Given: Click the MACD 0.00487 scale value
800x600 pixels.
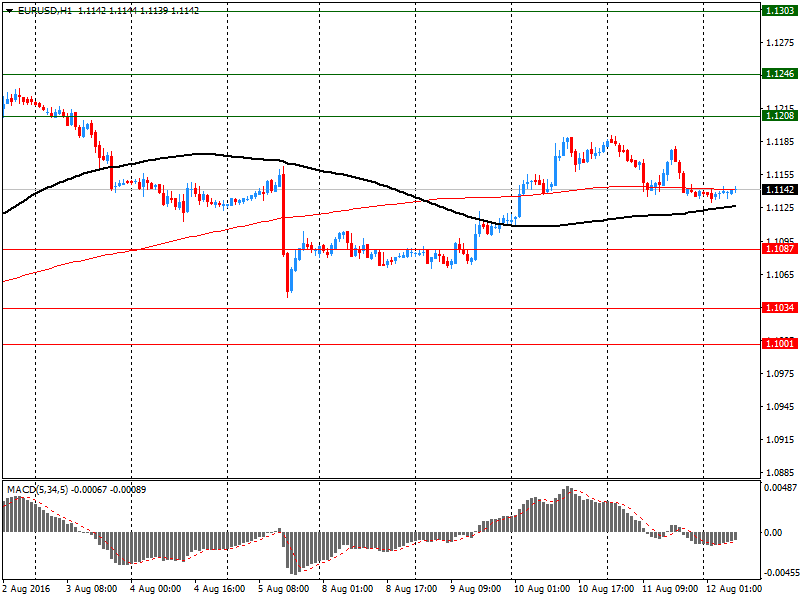Looking at the screenshot, I should pos(781,488).
